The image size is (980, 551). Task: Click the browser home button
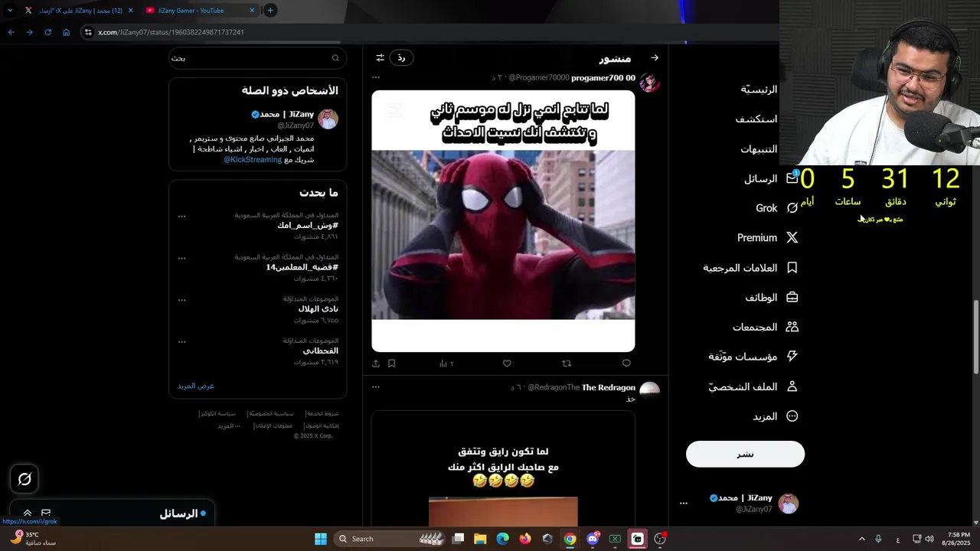pos(66,32)
